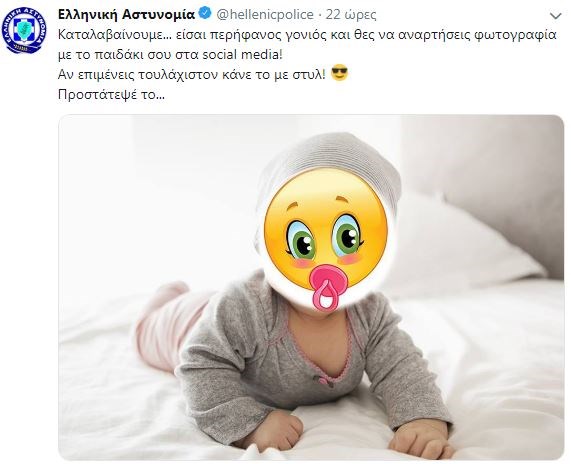This screenshot has height=464, width=571.
Task: Click the emoji's right green eye
Action: coord(346,235)
